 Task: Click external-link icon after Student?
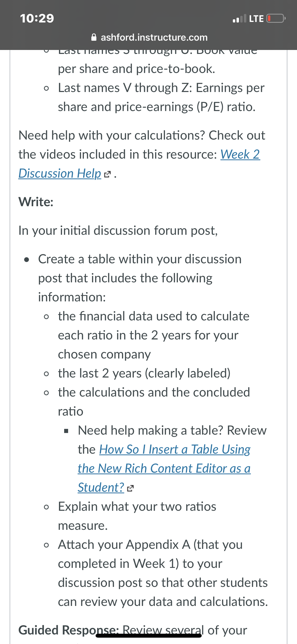click(130, 489)
